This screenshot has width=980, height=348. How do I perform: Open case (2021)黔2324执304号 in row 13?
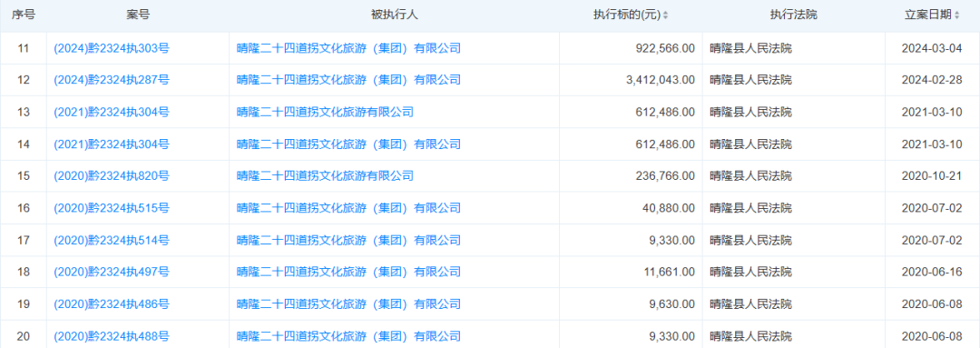112,113
